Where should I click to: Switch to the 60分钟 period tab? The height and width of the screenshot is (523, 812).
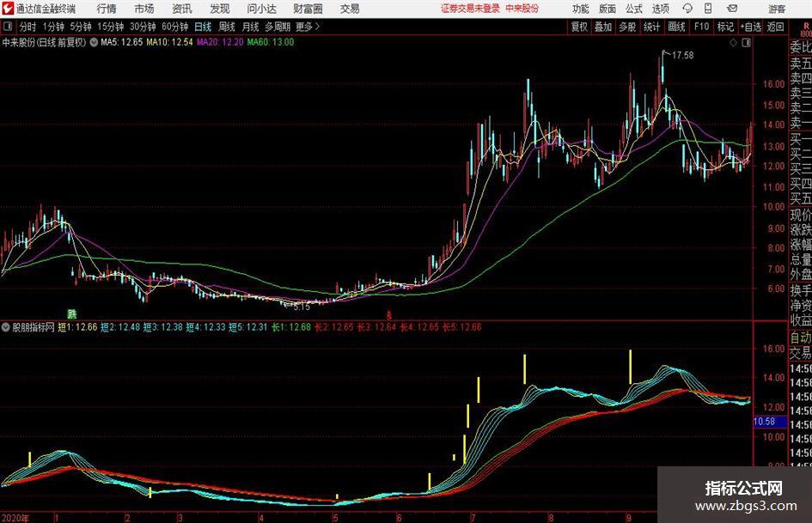tap(174, 27)
